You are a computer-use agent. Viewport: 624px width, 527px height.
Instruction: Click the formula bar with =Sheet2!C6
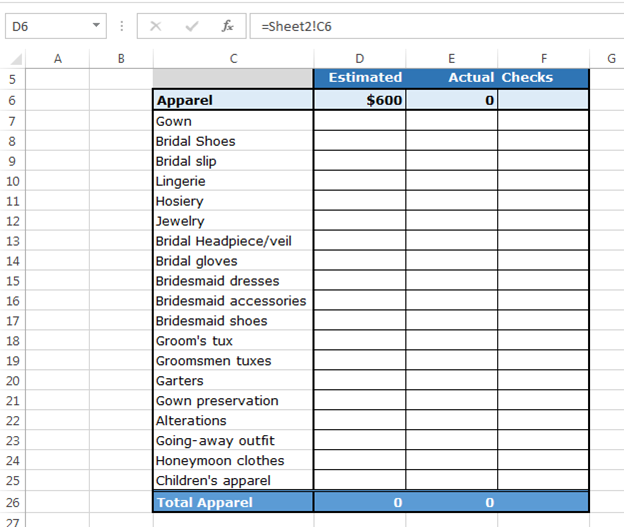click(x=437, y=26)
